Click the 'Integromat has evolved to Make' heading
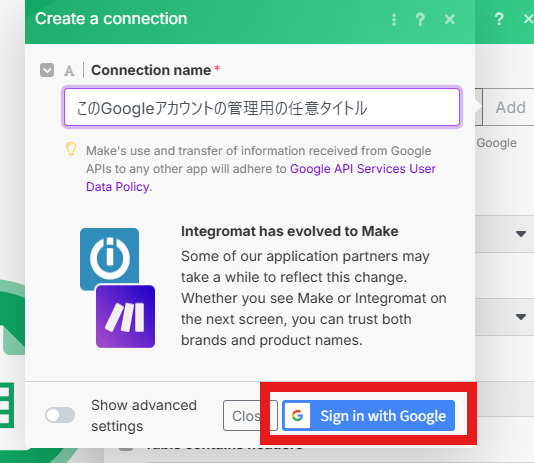The image size is (534, 463). pos(289,231)
